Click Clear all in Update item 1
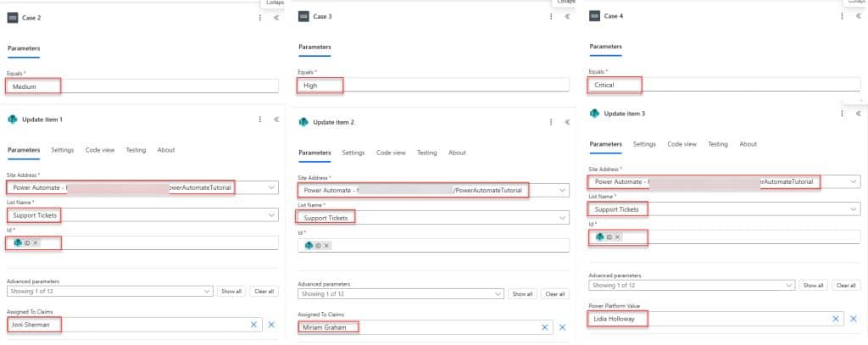868x345 pixels. [x=264, y=292]
